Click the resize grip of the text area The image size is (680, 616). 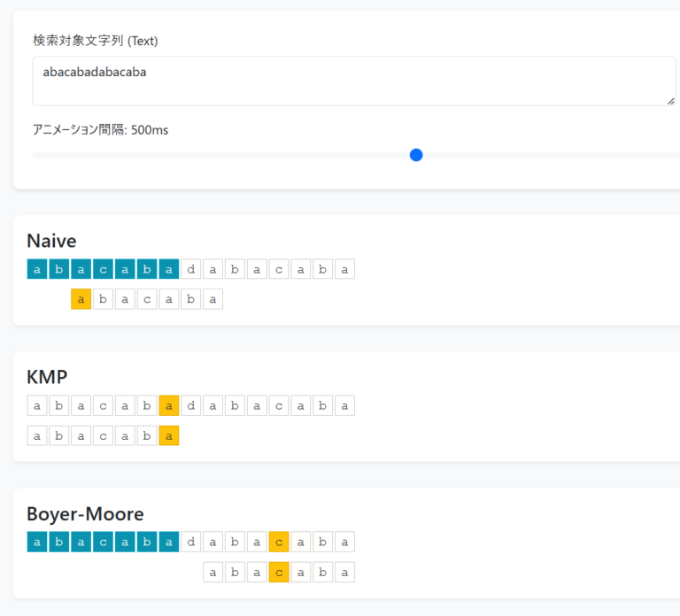click(670, 101)
